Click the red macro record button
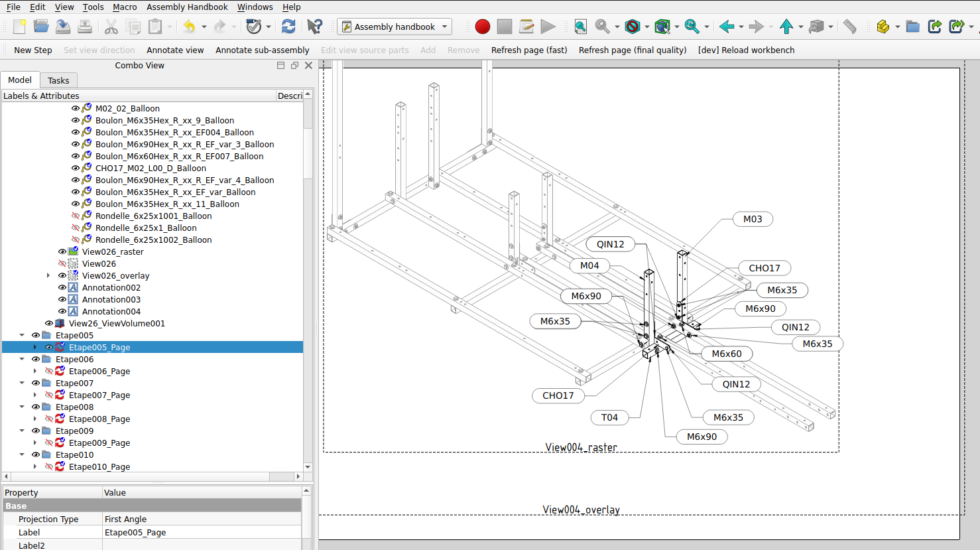This screenshot has height=550, width=980. pyautogui.click(x=482, y=27)
